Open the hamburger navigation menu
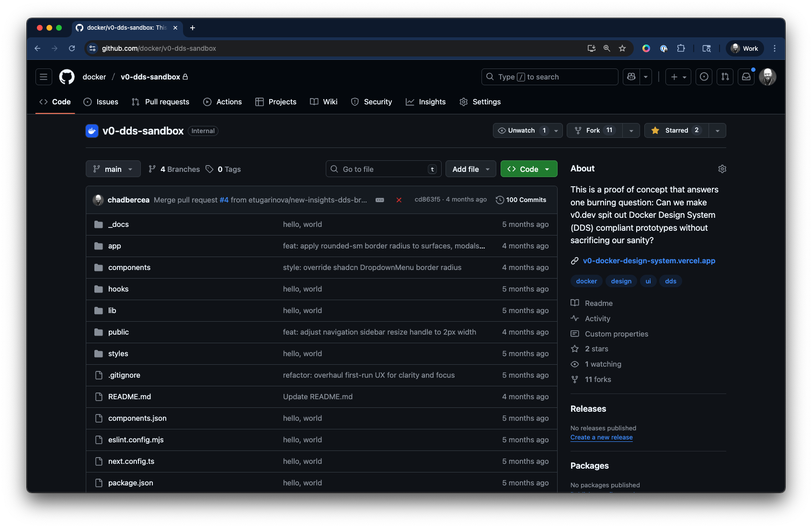 [44, 77]
